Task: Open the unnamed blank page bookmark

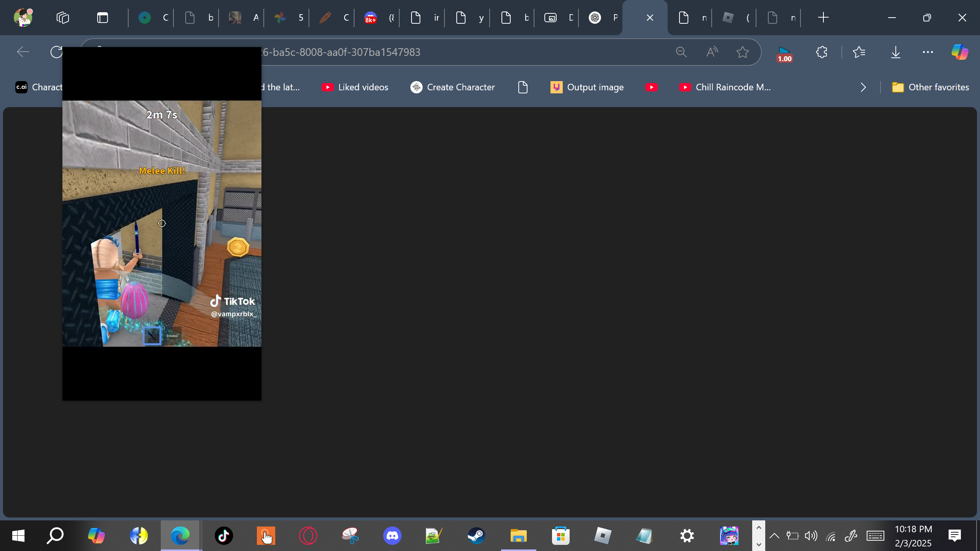Action: click(523, 87)
